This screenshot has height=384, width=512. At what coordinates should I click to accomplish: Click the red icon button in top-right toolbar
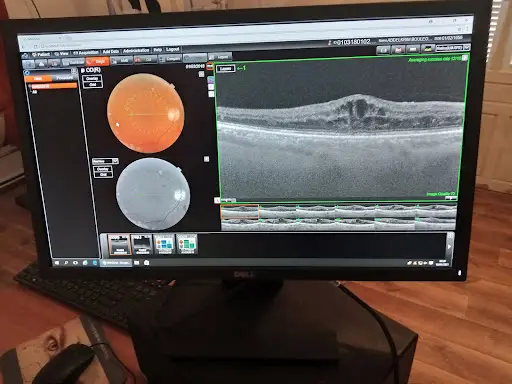coord(398,50)
